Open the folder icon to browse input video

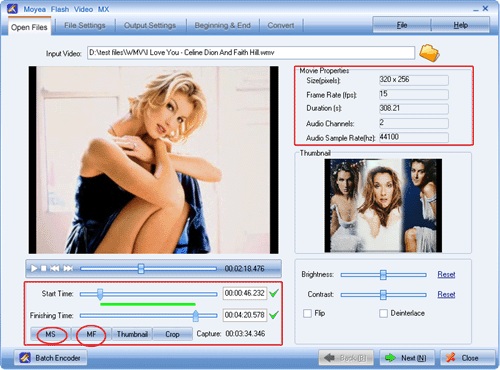pos(429,53)
